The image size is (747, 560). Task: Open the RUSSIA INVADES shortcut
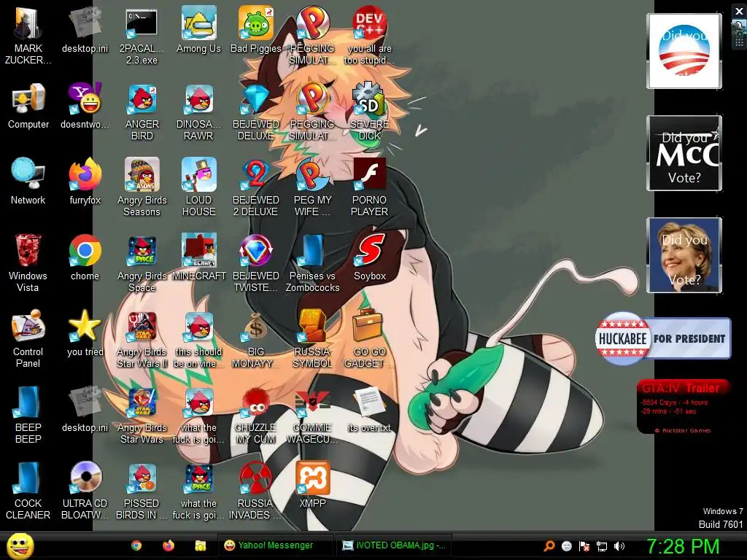256,491
